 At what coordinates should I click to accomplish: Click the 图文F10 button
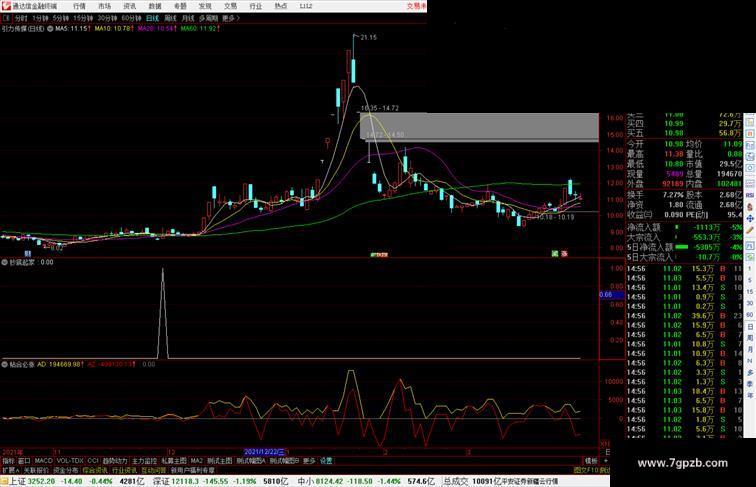[x=587, y=470]
